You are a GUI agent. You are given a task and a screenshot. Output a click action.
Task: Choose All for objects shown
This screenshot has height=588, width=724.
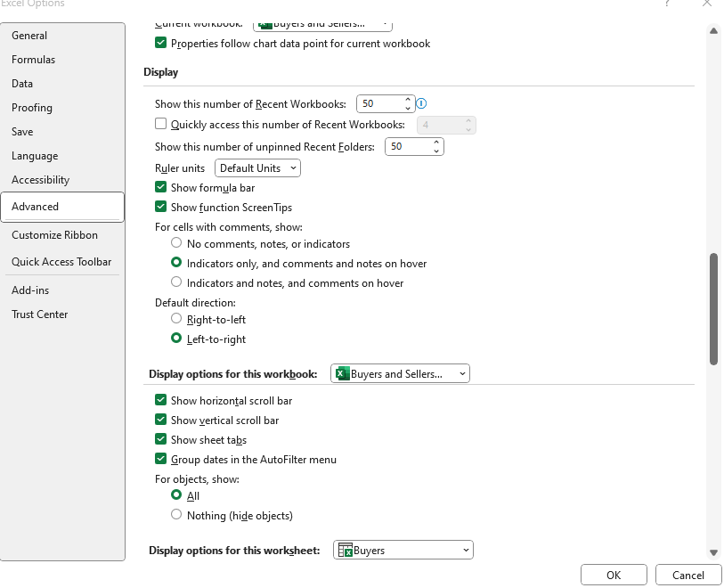click(176, 495)
